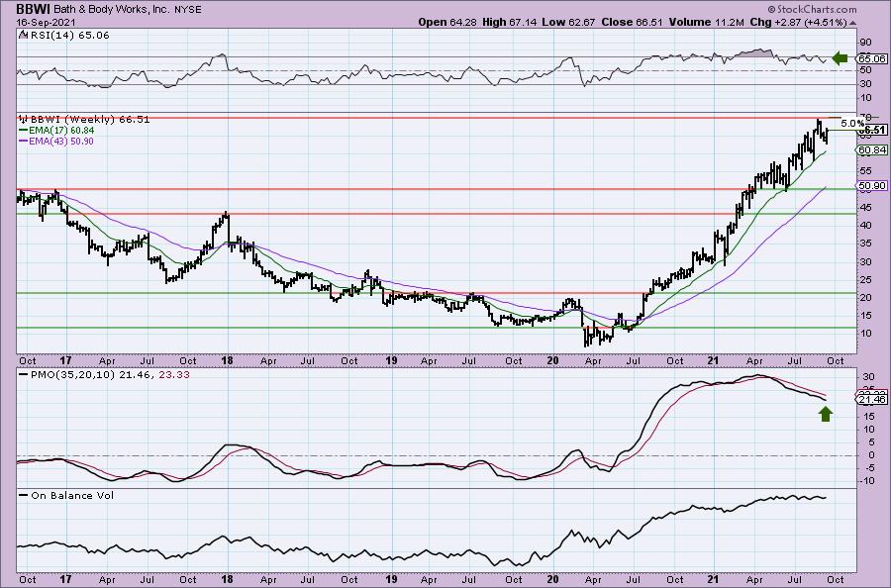891x588 pixels.
Task: Click the date 16-Sep-2021
Action: point(46,22)
